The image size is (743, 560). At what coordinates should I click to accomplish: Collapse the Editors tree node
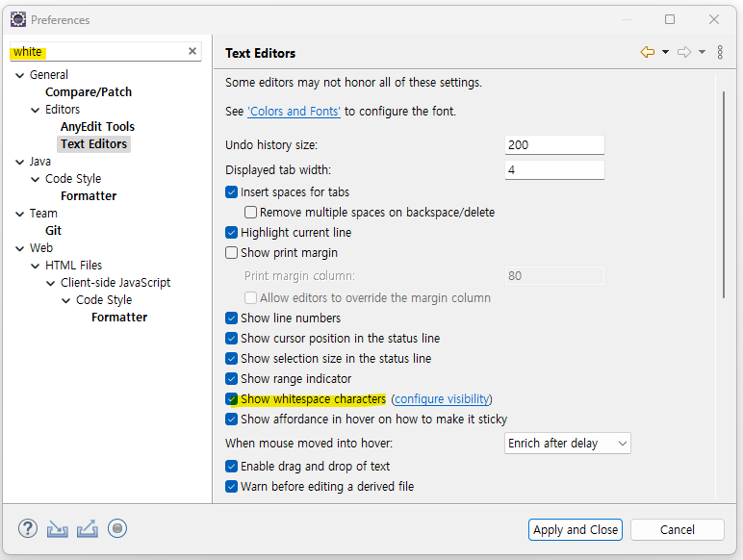(35, 110)
